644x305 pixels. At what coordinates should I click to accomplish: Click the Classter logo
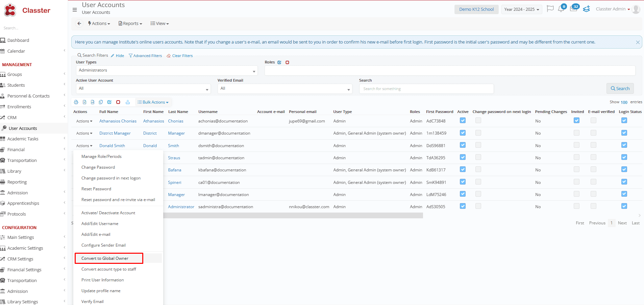point(27,10)
